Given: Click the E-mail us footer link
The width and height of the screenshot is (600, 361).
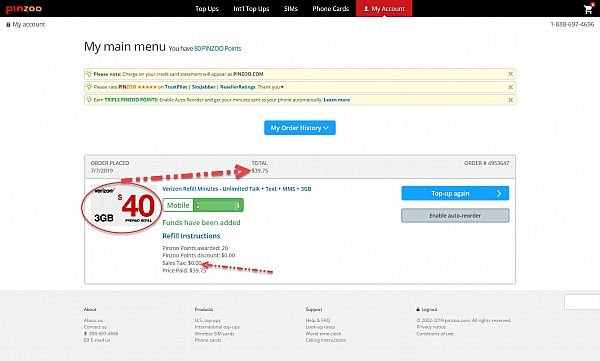Looking at the screenshot, I should point(97,340).
